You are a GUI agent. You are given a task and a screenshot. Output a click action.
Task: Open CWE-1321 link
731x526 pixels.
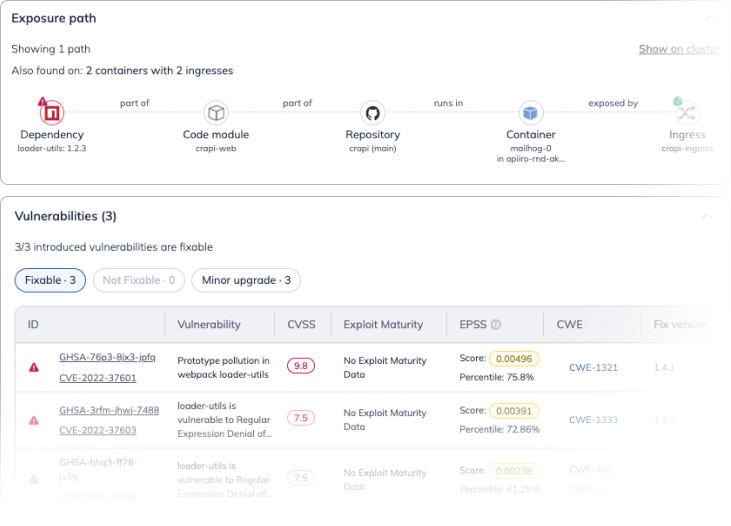click(x=593, y=367)
